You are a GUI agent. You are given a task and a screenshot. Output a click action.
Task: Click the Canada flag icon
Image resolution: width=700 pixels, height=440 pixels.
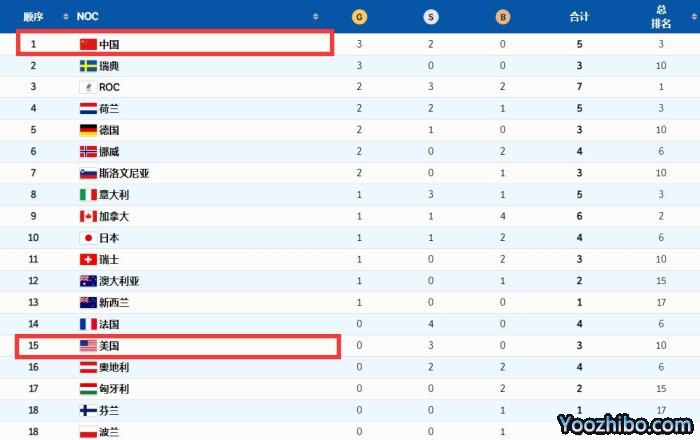point(87,216)
